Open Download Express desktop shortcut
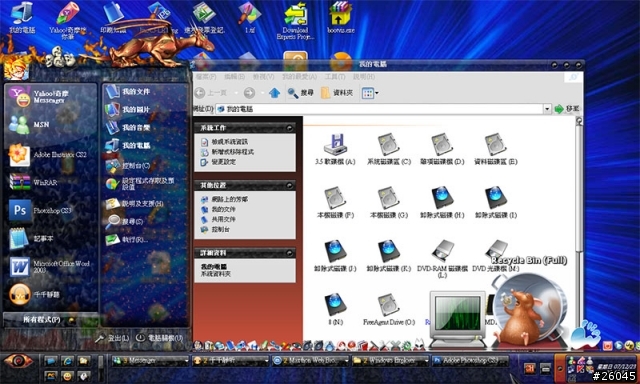 (296, 20)
